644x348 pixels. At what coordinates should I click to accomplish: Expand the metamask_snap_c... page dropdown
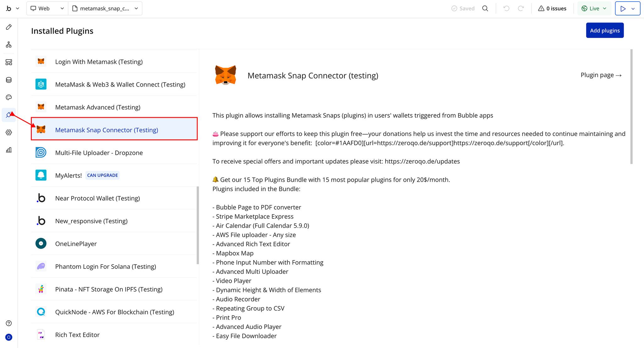coord(105,8)
